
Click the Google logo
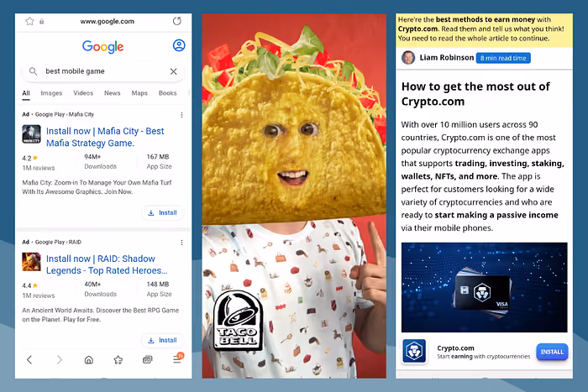coord(102,46)
